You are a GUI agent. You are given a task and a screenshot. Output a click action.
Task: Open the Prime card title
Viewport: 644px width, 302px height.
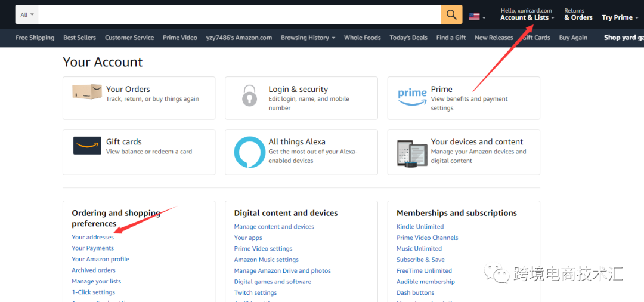(441, 89)
